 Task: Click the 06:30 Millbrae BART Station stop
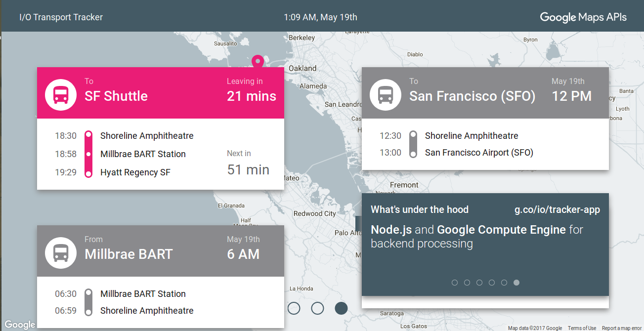click(120, 294)
